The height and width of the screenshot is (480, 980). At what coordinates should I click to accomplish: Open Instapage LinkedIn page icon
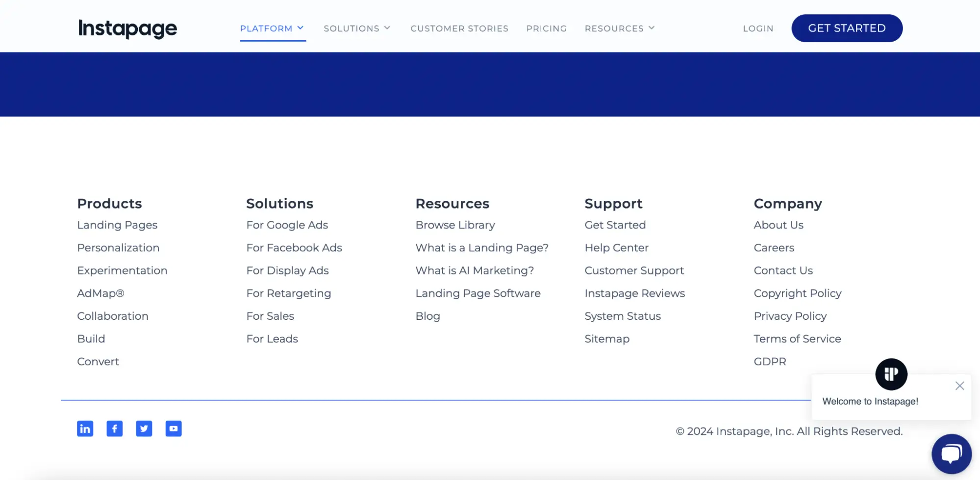pyautogui.click(x=85, y=429)
